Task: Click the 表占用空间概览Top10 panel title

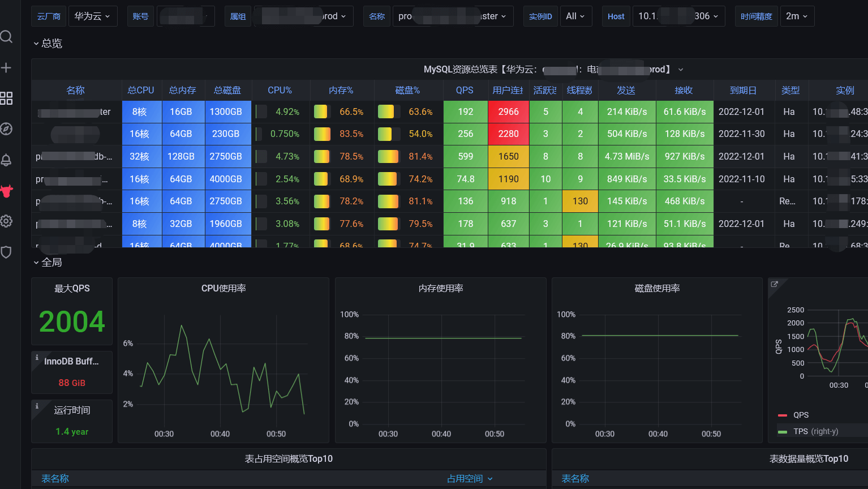Action: pyautogui.click(x=289, y=459)
